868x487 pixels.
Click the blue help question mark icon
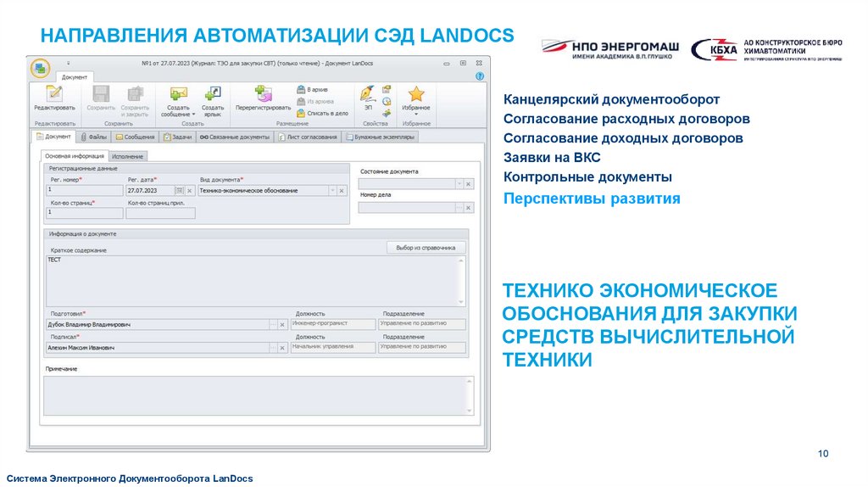tap(480, 76)
